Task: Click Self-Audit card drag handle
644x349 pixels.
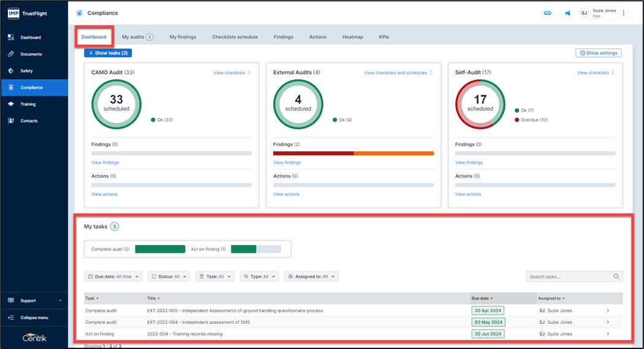Action: pyautogui.click(x=613, y=72)
